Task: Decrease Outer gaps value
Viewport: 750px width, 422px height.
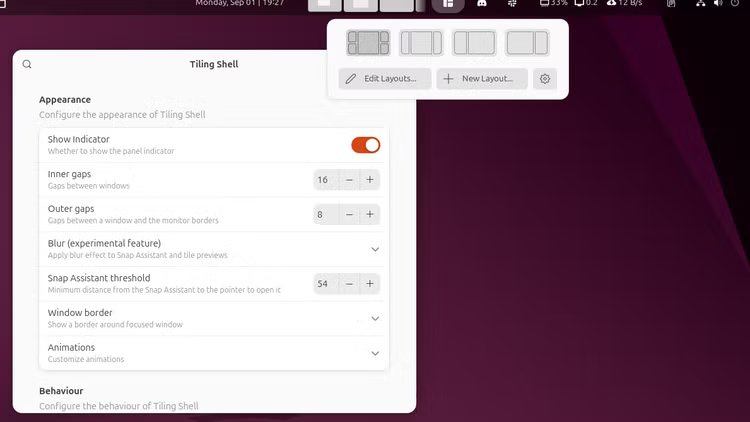Action: click(349, 214)
